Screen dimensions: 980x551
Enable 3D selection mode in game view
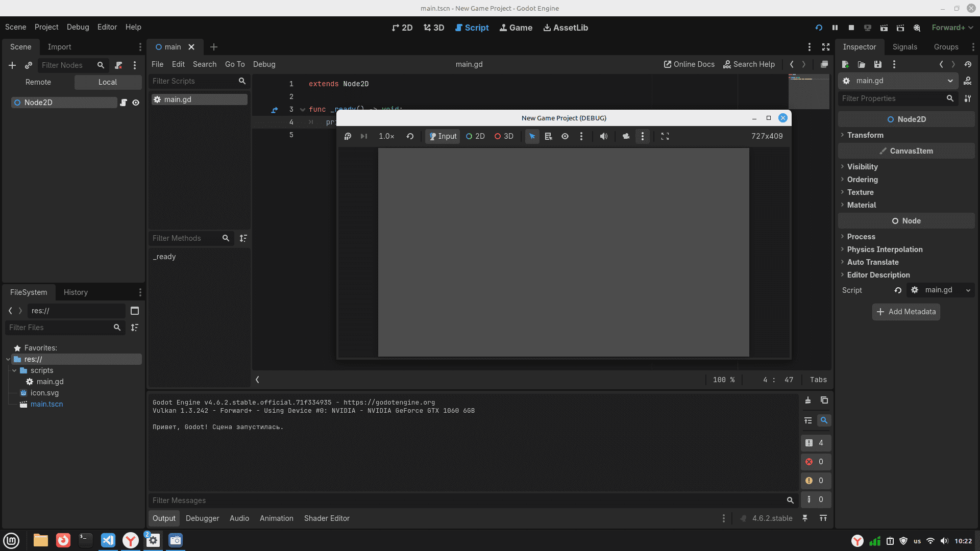tap(504, 136)
